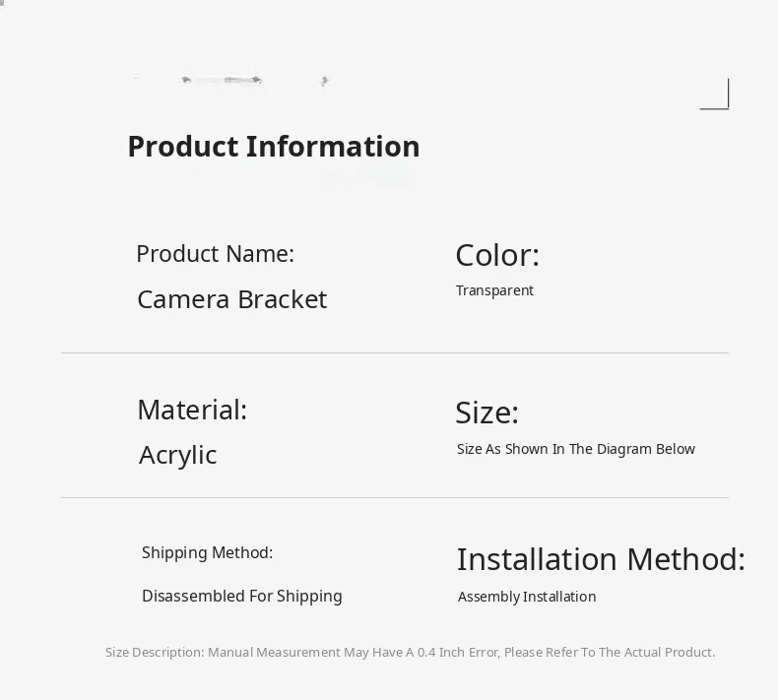Screen dimensions: 778x700
Task: Select the "Disassembled For Shipping" text
Action: click(x=241, y=596)
